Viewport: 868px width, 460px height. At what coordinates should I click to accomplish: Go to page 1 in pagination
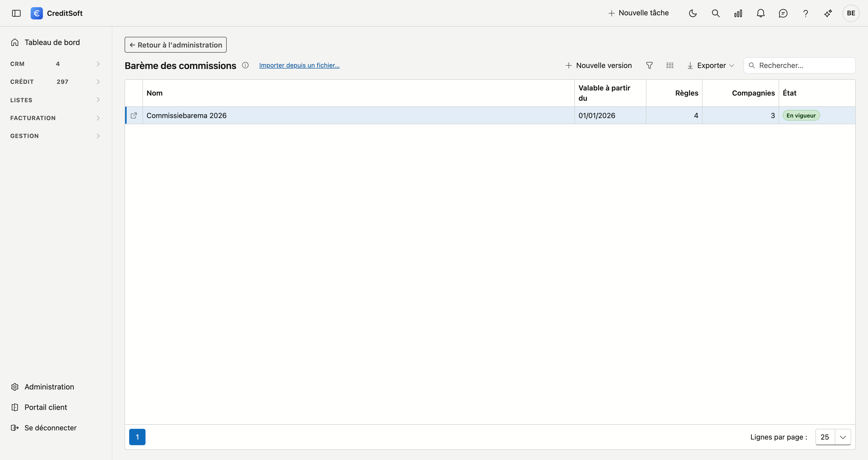(137, 437)
